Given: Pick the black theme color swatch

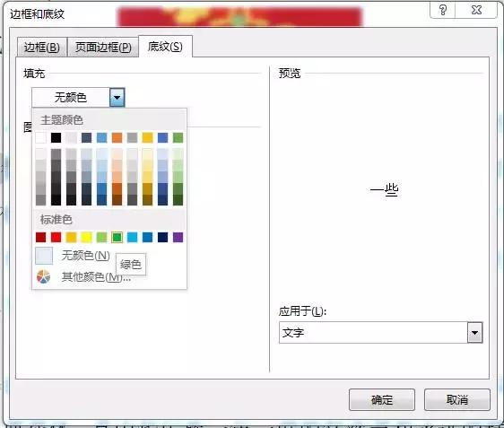Looking at the screenshot, I should [x=56, y=137].
